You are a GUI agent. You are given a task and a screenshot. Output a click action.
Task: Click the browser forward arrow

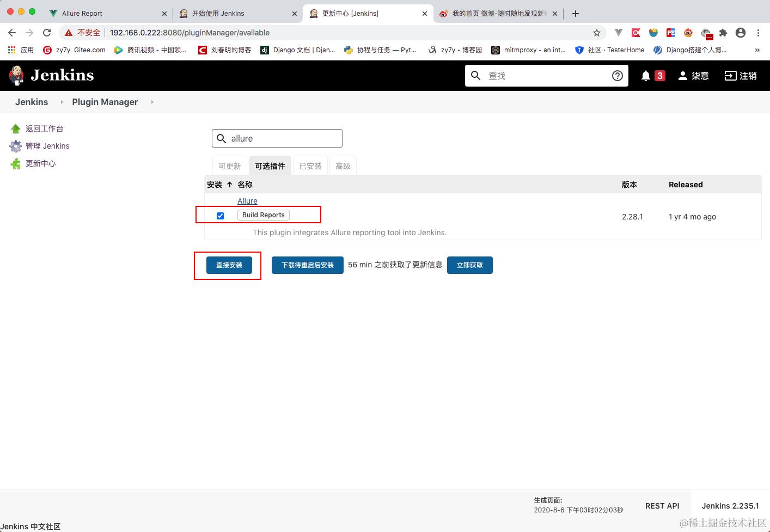pyautogui.click(x=29, y=33)
